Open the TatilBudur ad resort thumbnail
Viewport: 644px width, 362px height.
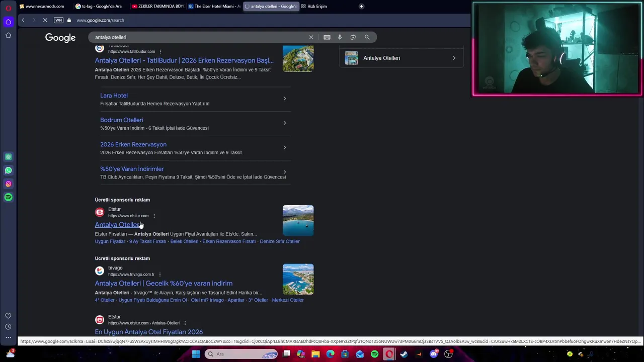pyautogui.click(x=298, y=58)
